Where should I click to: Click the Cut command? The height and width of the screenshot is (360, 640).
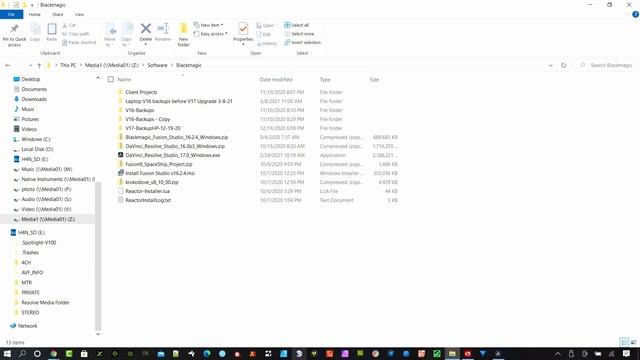(69, 25)
